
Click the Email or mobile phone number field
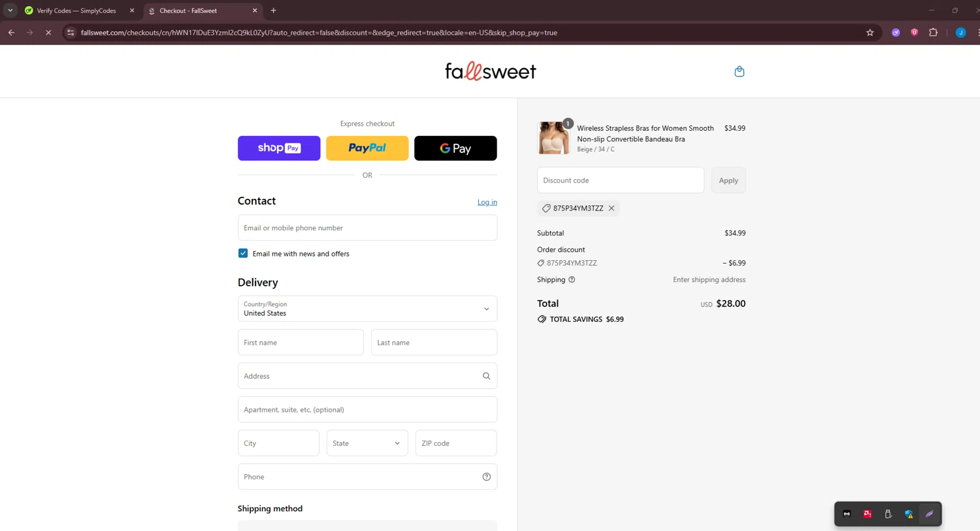[367, 228]
